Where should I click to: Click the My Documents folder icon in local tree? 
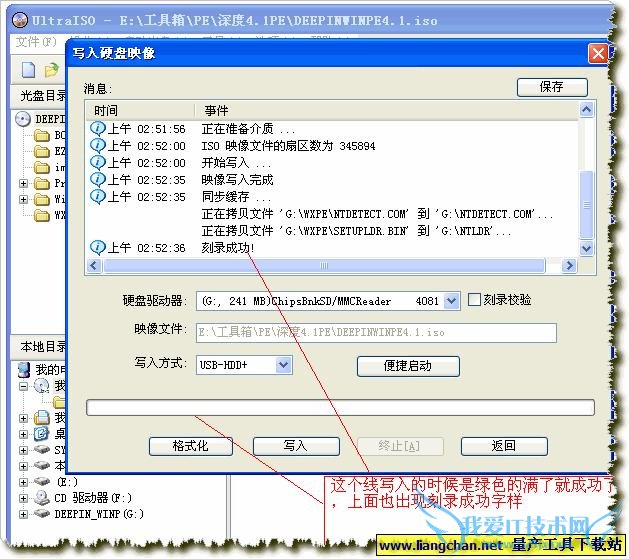[41, 417]
